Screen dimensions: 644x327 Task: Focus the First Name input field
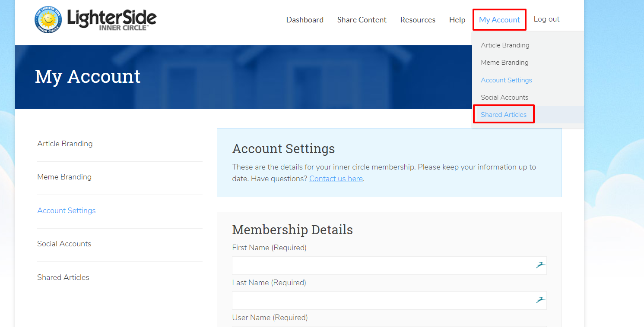389,265
